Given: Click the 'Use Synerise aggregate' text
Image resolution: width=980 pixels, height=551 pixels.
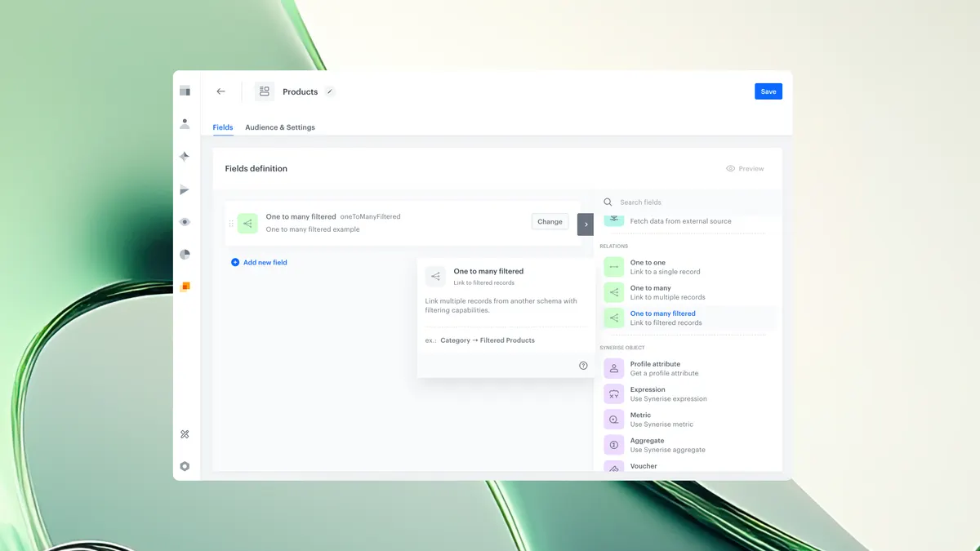Looking at the screenshot, I should [x=667, y=450].
